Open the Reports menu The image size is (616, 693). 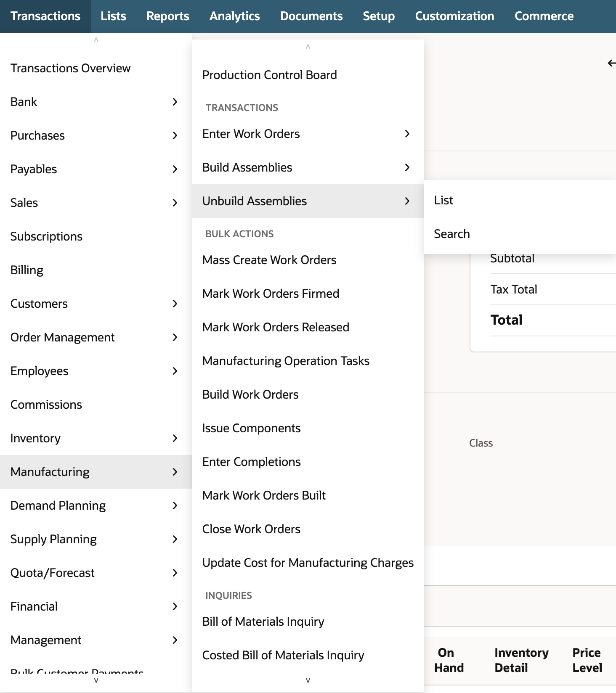tap(168, 16)
